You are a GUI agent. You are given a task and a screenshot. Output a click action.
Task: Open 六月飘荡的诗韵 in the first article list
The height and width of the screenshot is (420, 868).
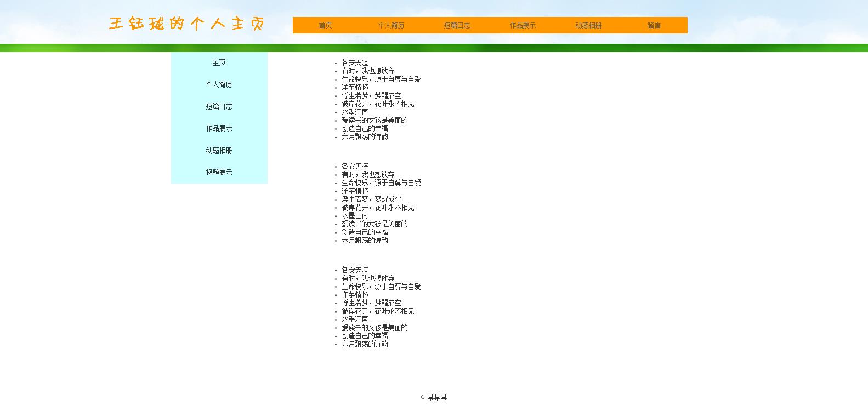click(365, 137)
